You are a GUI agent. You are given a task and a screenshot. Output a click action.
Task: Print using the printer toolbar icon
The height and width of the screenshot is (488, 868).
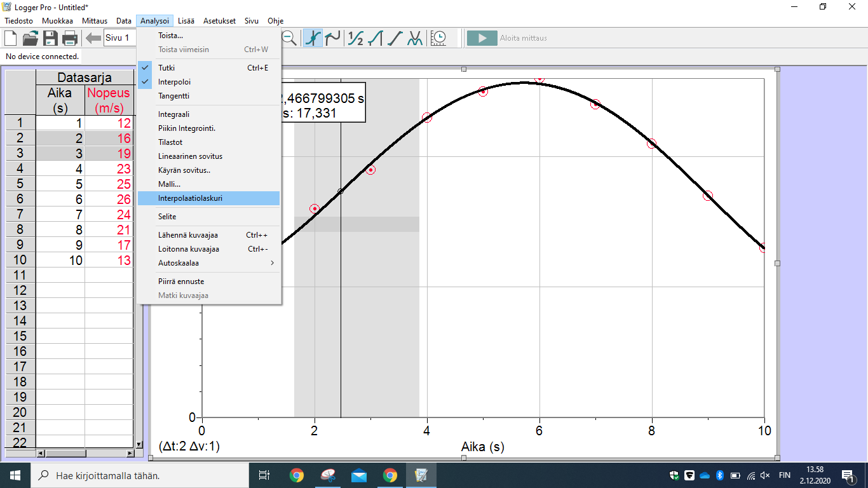click(70, 38)
